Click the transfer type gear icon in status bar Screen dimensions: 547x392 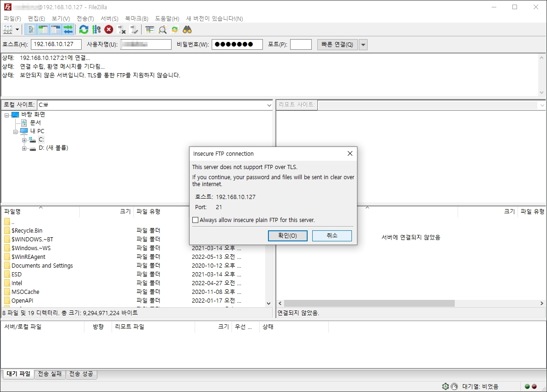pos(446,386)
